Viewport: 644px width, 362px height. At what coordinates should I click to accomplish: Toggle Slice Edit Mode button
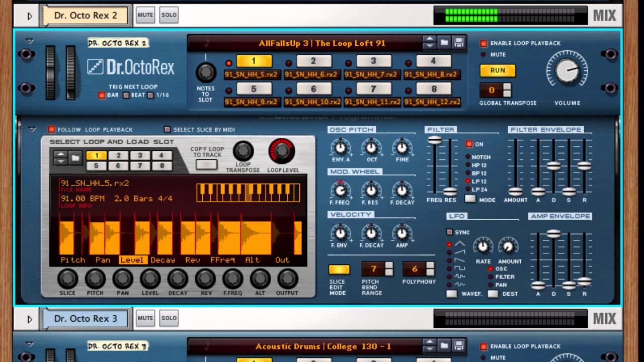(x=339, y=270)
